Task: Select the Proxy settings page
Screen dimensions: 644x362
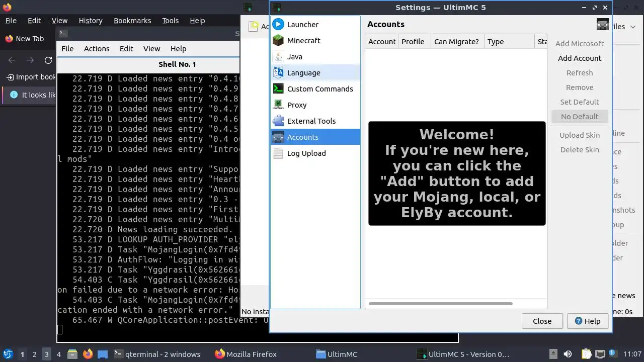Action: click(x=315, y=105)
